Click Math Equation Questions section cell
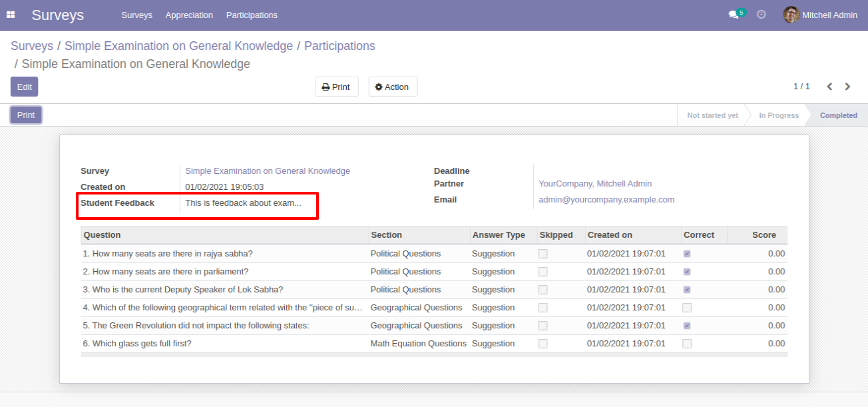Viewport: 868px width, 407px height. (419, 344)
